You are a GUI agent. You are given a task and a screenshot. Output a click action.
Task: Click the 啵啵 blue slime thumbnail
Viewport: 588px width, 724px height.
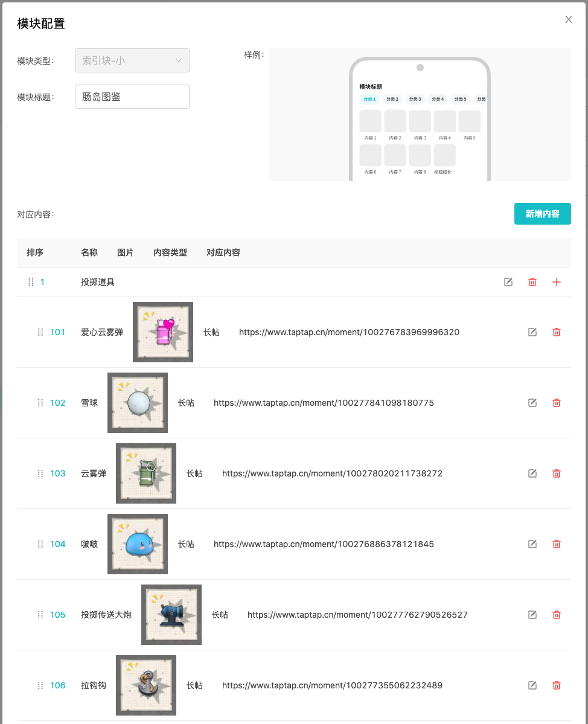pos(138,544)
